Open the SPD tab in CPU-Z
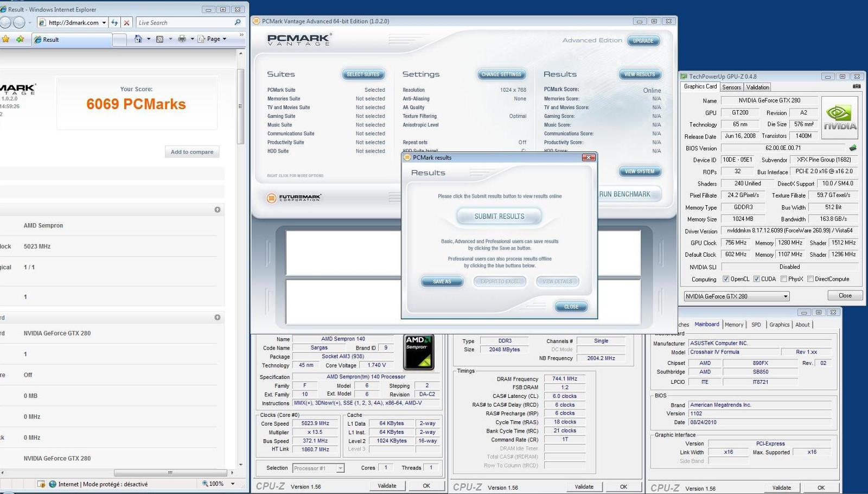868x494 pixels. 756,325
